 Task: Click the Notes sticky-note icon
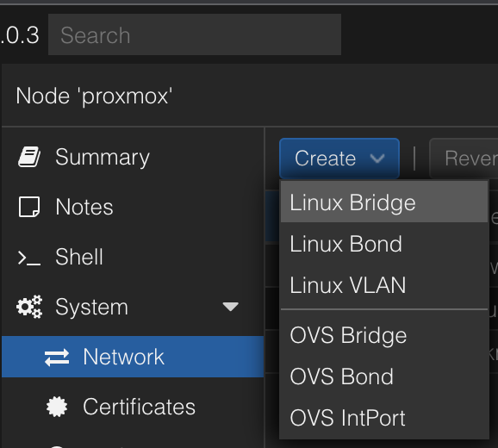tap(29, 207)
